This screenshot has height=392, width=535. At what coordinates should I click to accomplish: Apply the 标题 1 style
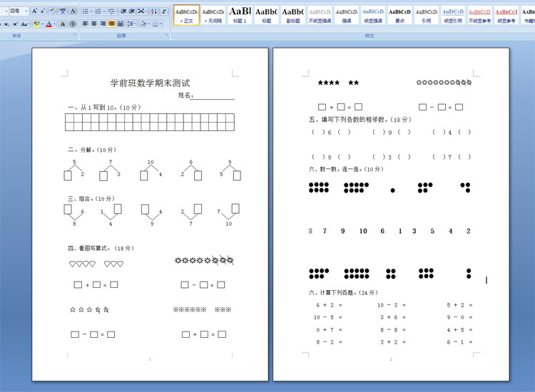(240, 15)
